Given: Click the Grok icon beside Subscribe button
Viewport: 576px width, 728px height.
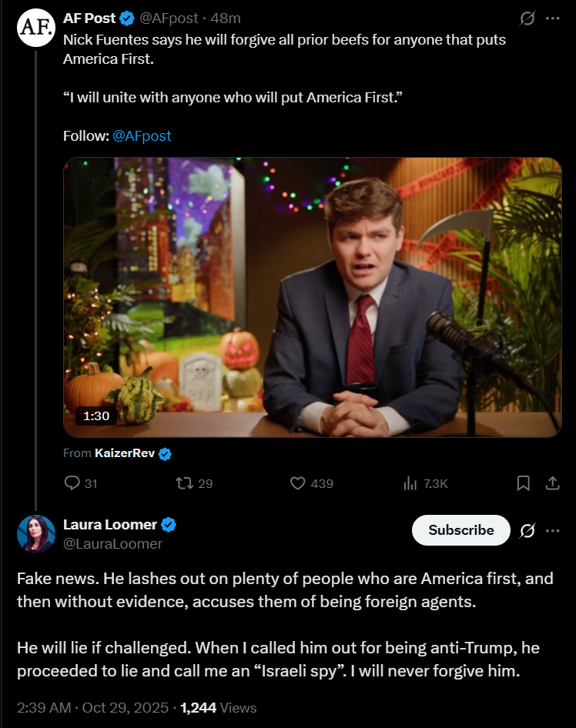Looking at the screenshot, I should 528,531.
